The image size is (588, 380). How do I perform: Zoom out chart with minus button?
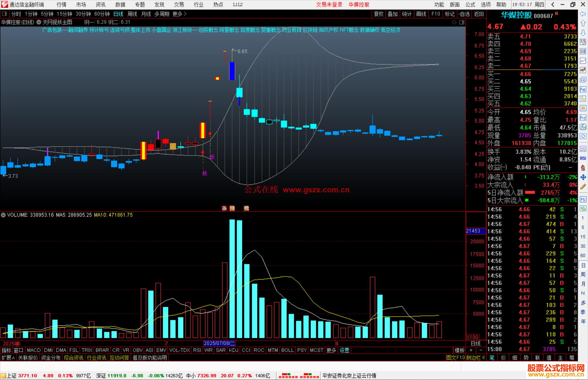pos(481,350)
